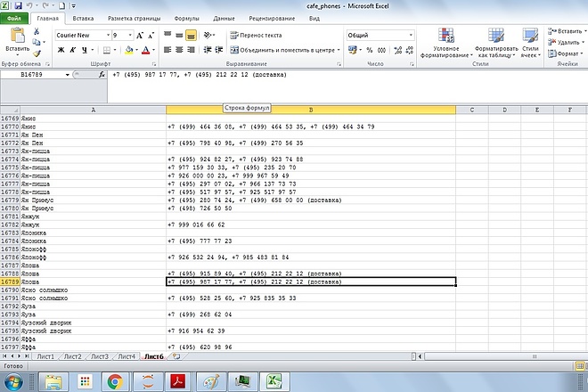Screen dimensions: 588x392
Task: Click the increase indent icon
Action: [x=219, y=50]
